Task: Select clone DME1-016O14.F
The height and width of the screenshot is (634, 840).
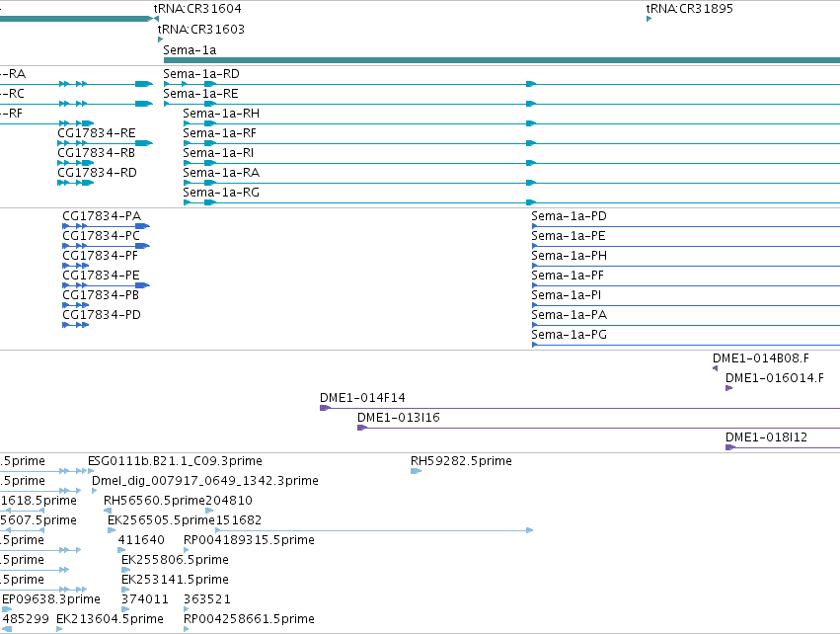Action: [775, 378]
